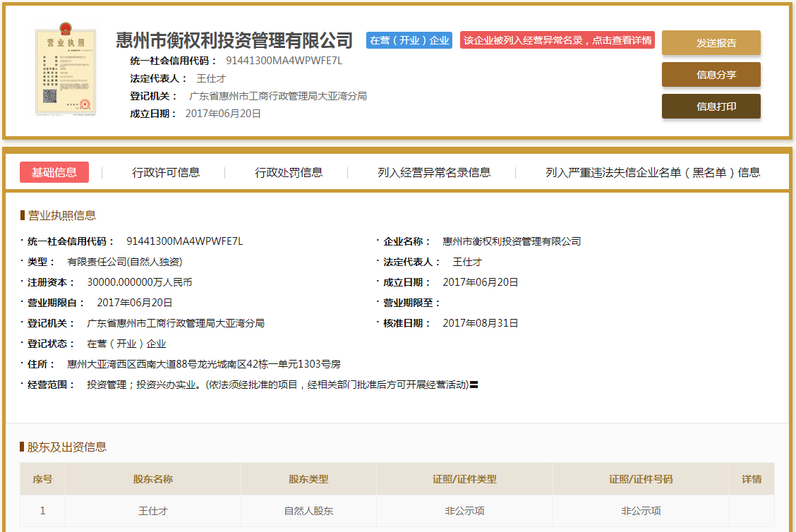Click the 发送报告 button
Image resolution: width=796 pixels, height=532 pixels.
pos(711,43)
